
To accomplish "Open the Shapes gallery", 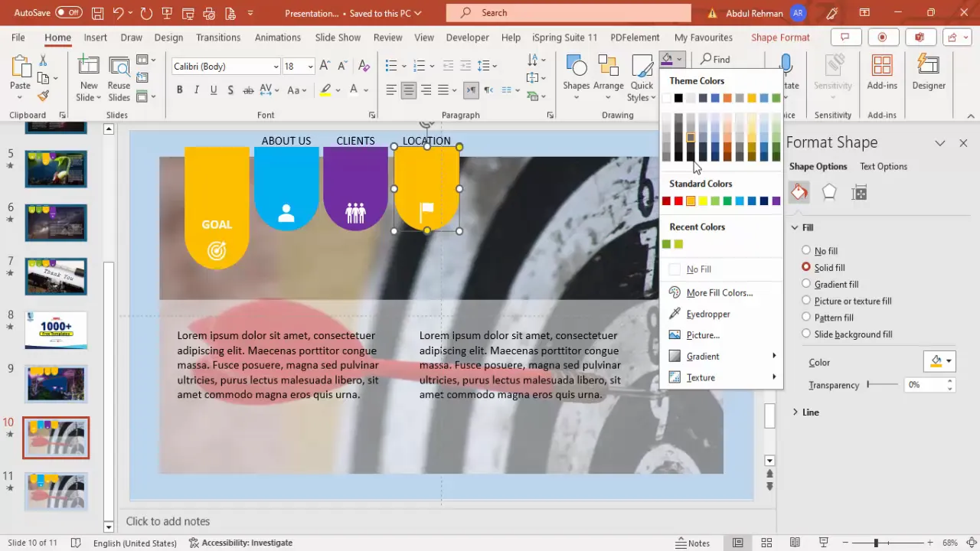I will pyautogui.click(x=576, y=78).
